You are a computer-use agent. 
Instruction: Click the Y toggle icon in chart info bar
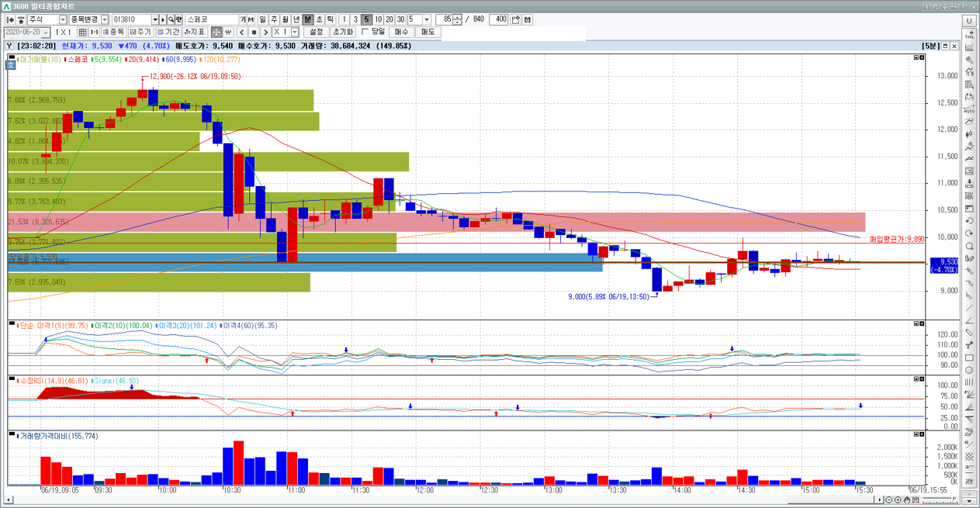[x=9, y=46]
